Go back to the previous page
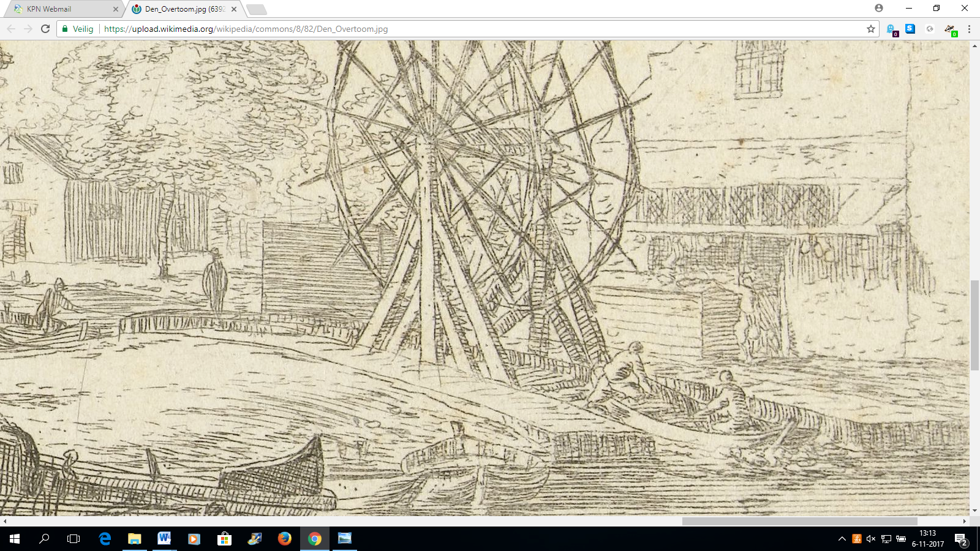Screen dimensions: 980x551 pos(11,29)
